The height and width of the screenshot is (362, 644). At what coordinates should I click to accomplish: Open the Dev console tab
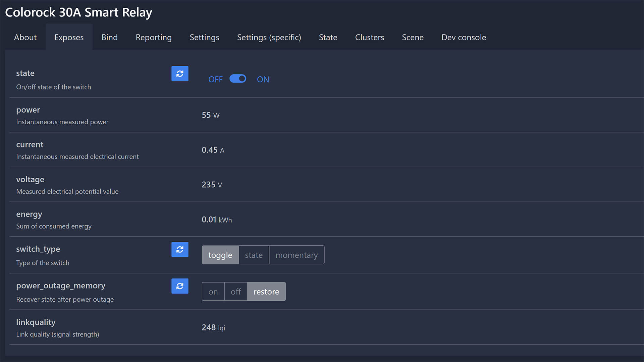pyautogui.click(x=464, y=37)
